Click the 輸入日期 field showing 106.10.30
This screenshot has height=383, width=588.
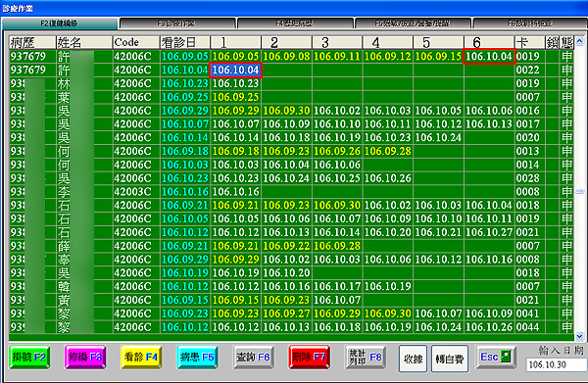[x=557, y=364]
